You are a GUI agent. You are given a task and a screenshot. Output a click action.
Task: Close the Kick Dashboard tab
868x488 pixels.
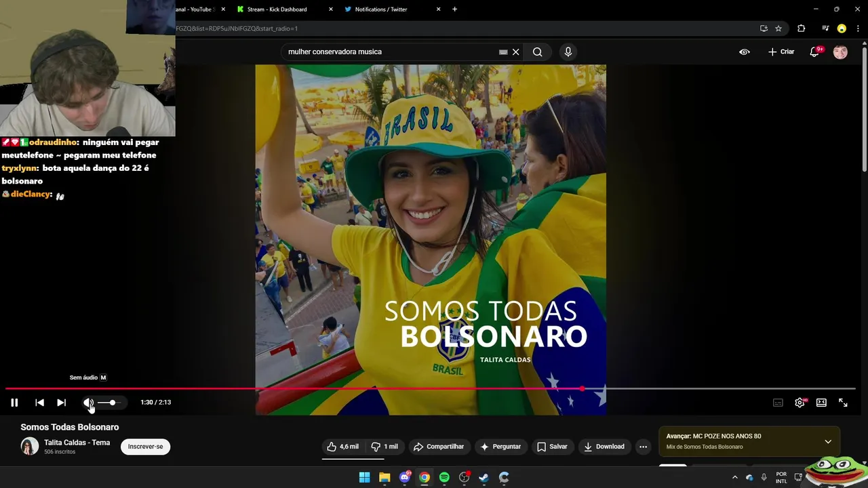click(x=331, y=9)
